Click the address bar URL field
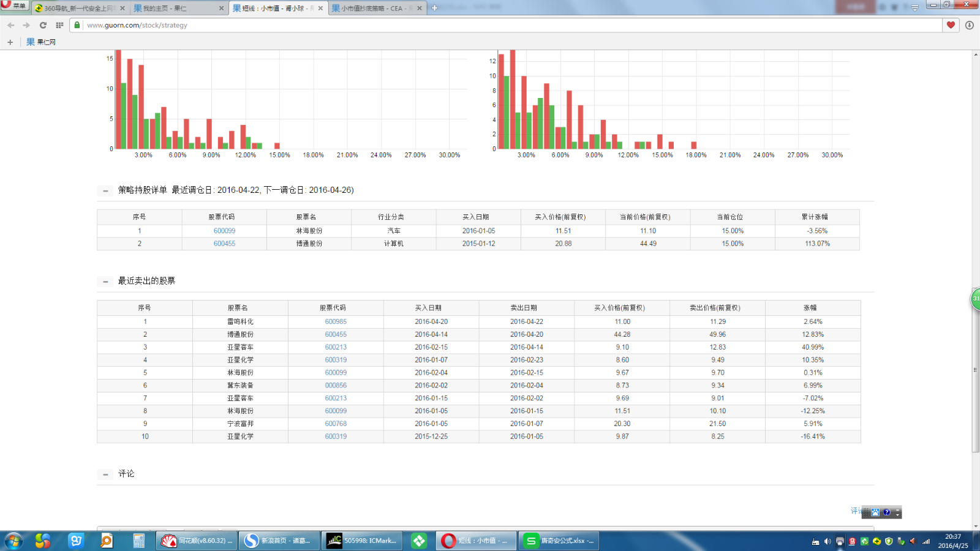980x551 pixels. tap(490, 25)
